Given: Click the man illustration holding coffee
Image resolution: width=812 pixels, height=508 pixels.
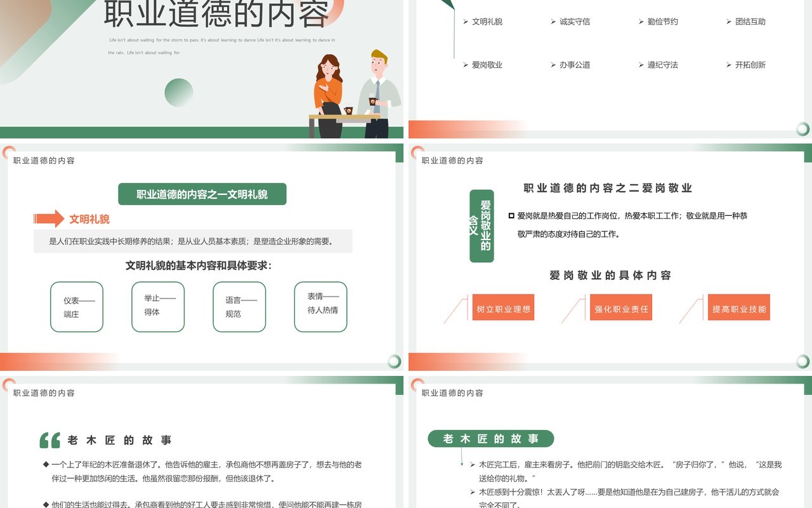Looking at the screenshot, I should [x=379, y=93].
